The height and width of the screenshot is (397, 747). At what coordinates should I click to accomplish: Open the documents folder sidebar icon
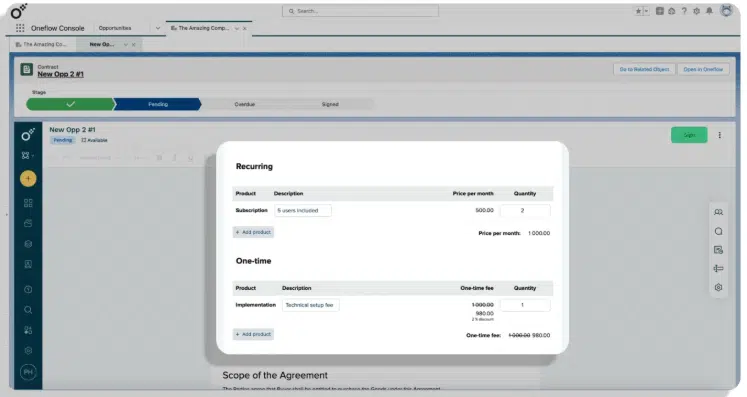[28, 223]
